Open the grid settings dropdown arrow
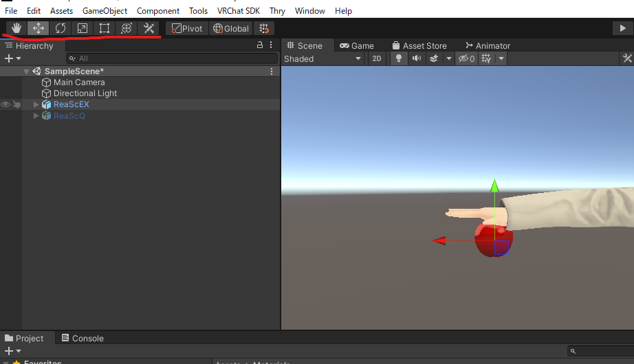This screenshot has height=364, width=634. coord(501,59)
